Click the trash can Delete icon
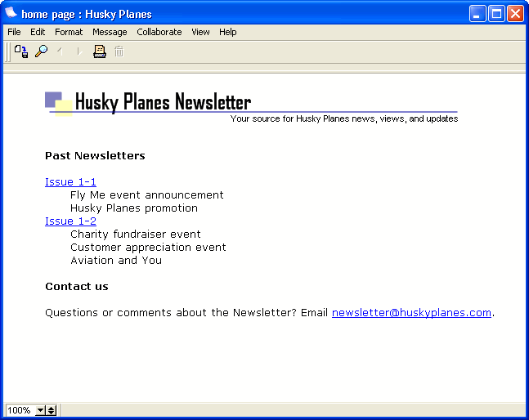 pos(119,51)
